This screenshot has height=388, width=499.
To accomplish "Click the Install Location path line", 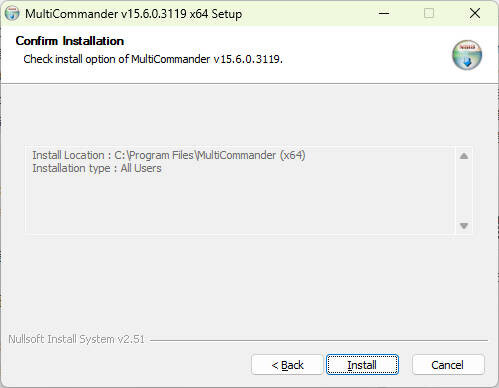I will coord(169,155).
